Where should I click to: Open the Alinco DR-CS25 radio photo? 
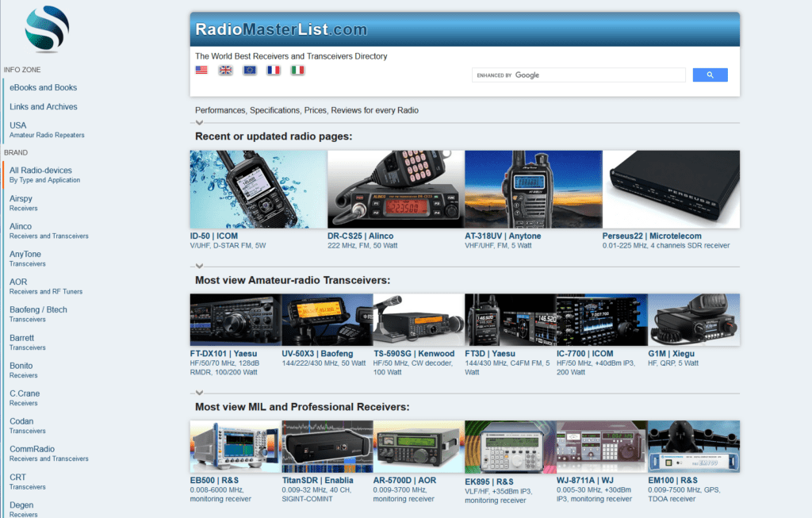tap(396, 190)
